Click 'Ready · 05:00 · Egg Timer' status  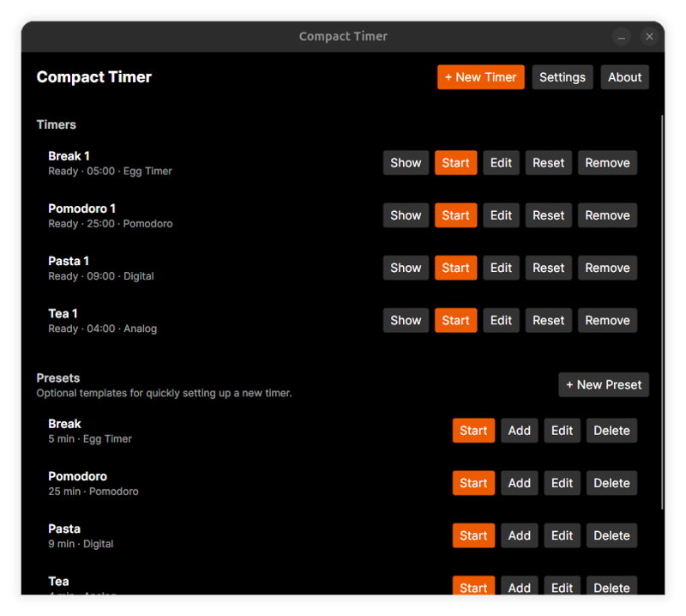(x=110, y=172)
